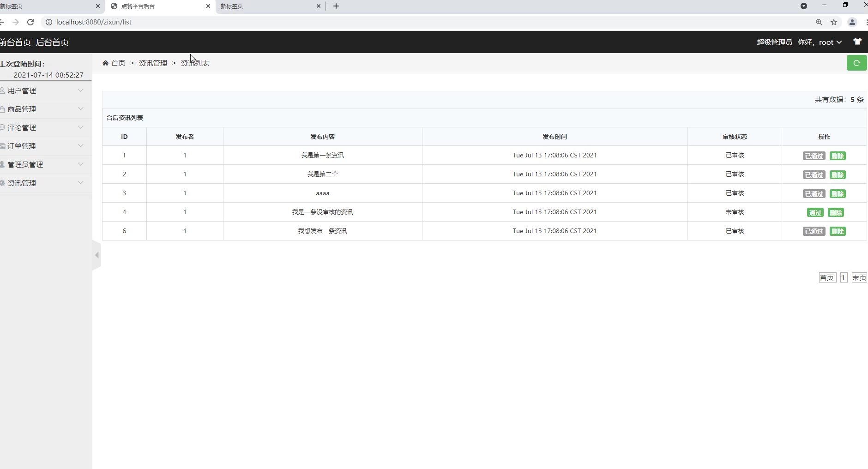
Task: Collapse the sidebar with the arrow handle
Action: click(96, 255)
